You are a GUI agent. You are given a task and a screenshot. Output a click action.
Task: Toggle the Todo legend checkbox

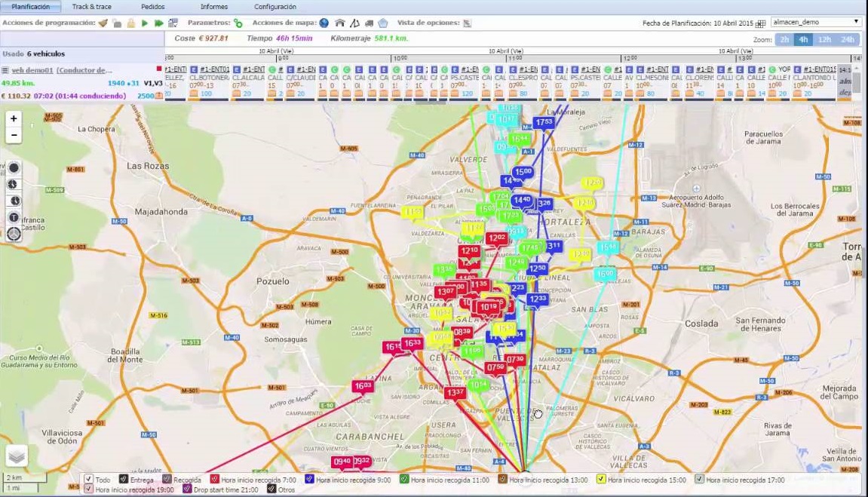point(89,480)
